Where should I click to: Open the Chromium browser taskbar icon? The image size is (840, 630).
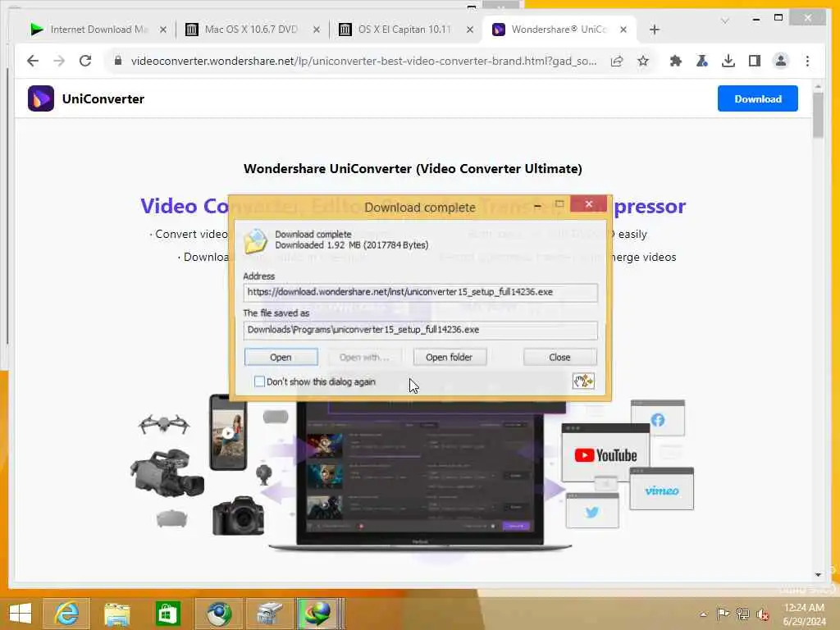tap(218, 614)
